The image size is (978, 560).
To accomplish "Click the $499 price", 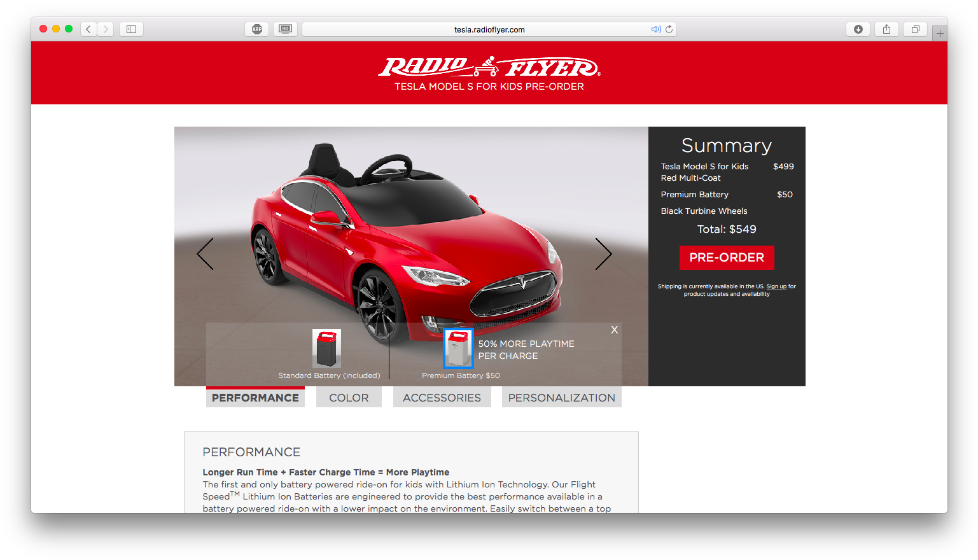I will click(x=783, y=167).
